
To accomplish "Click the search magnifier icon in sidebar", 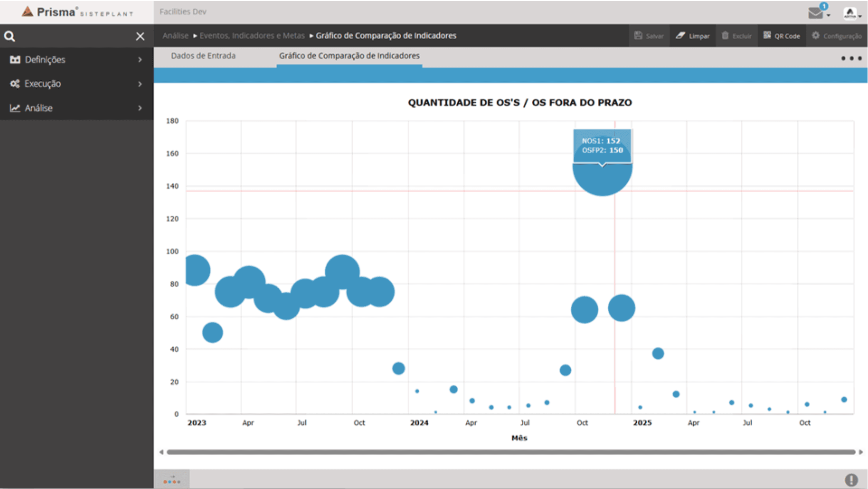I will point(9,36).
